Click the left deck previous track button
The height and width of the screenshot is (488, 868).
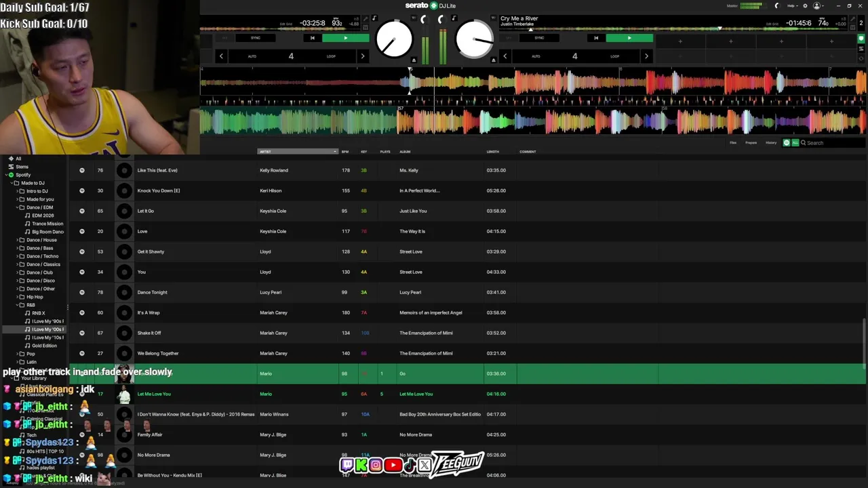point(312,38)
